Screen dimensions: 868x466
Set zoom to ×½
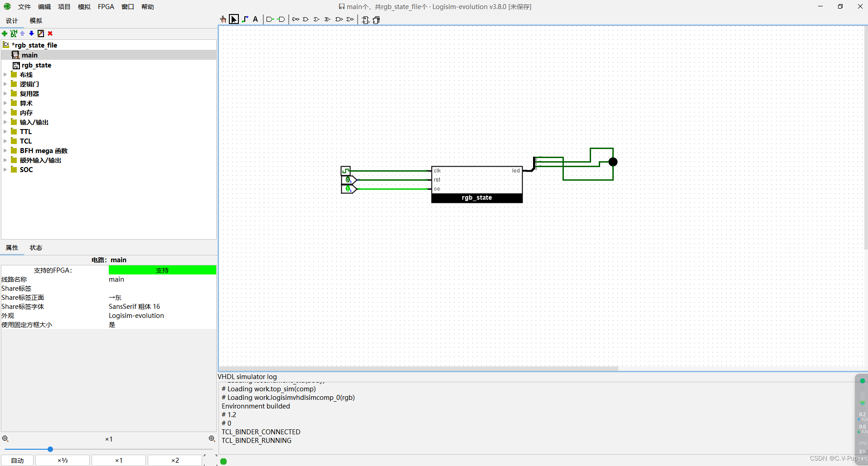[63, 461]
